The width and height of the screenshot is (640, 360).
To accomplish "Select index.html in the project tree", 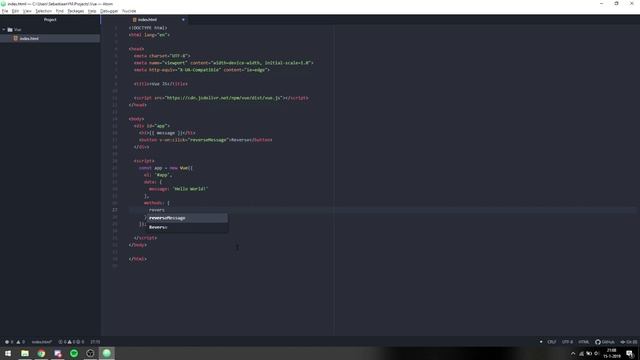I will [x=50, y=38].
